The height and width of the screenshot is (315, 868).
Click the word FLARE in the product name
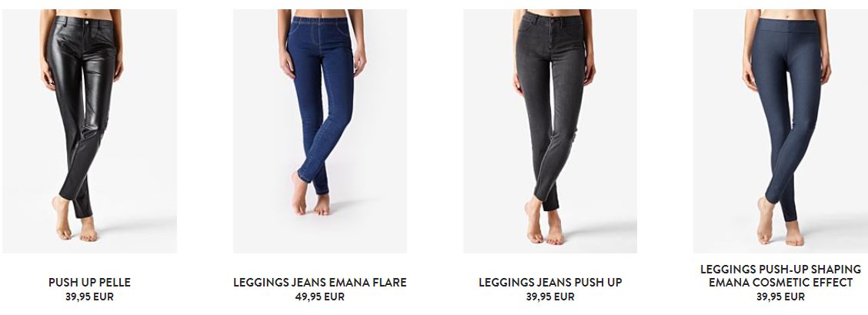tap(389, 283)
